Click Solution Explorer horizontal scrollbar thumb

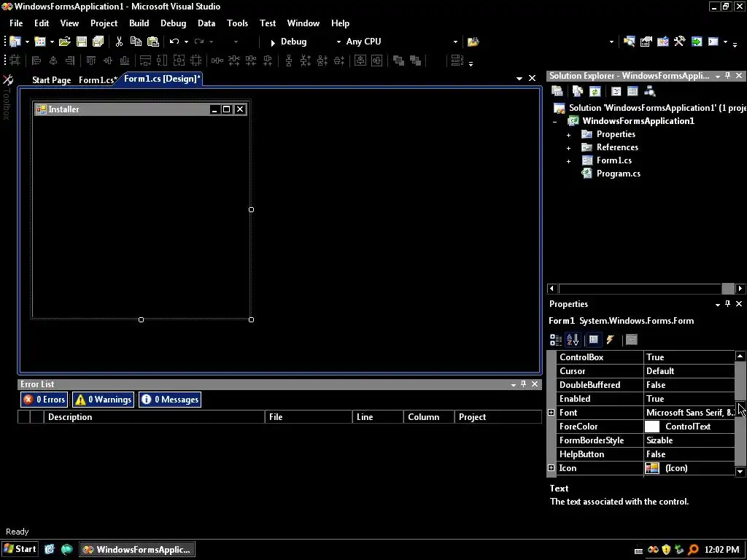coord(728,289)
